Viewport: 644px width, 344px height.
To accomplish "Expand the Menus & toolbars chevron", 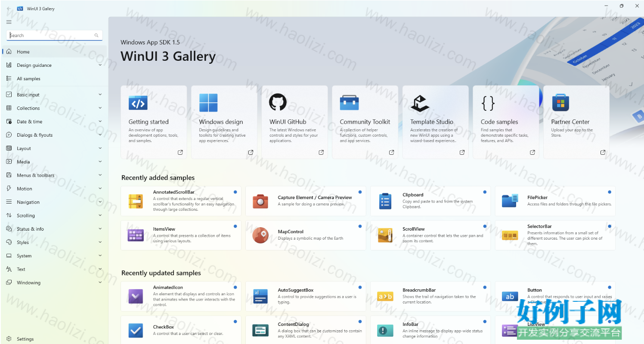I will click(x=100, y=175).
